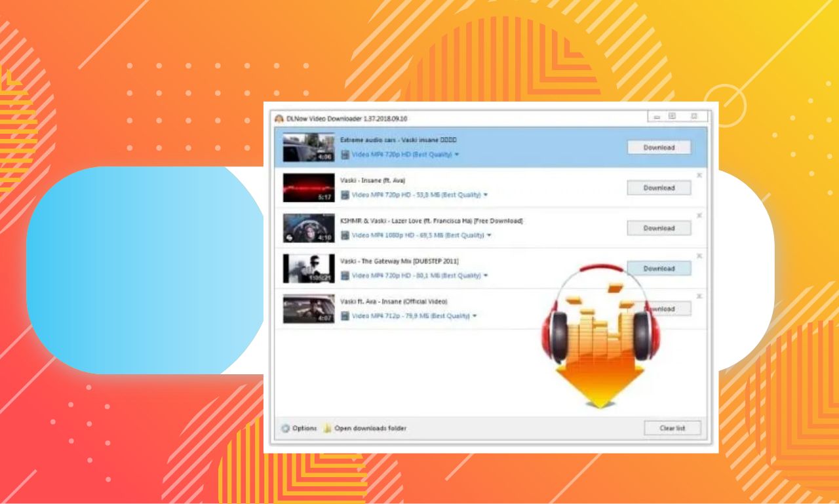This screenshot has height=504, width=839.
Task: Remove Vaski - Insane (ft. Ava) from list
Action: point(699,175)
